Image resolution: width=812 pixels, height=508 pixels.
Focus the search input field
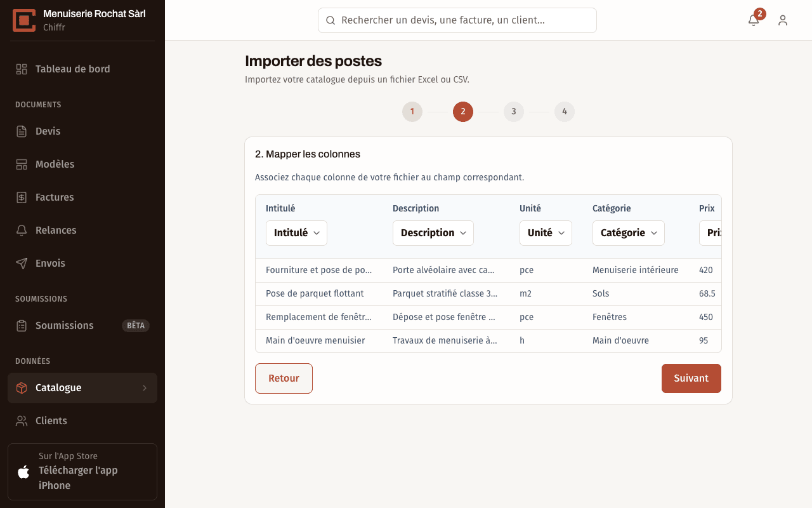(457, 20)
